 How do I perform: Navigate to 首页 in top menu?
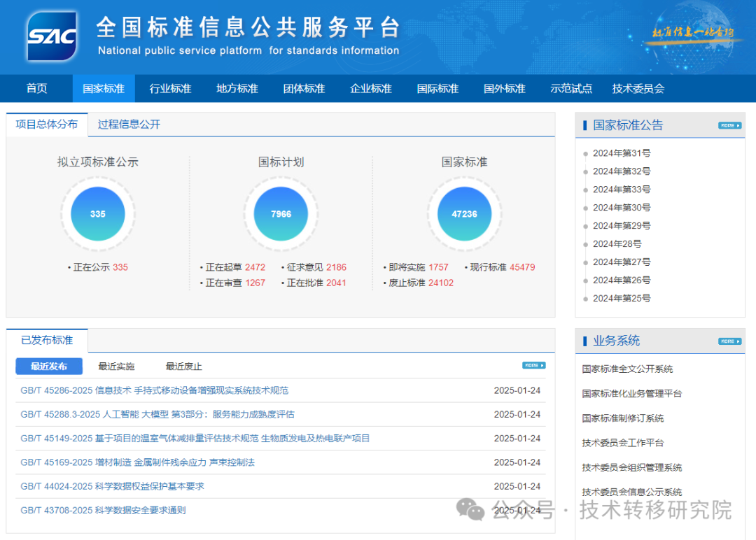tap(36, 88)
